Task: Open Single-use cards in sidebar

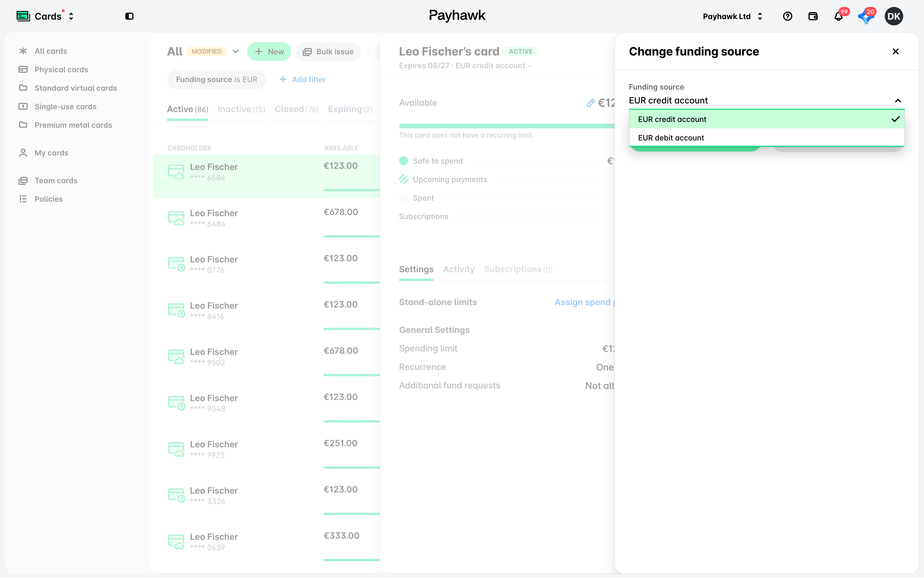Action: (65, 107)
